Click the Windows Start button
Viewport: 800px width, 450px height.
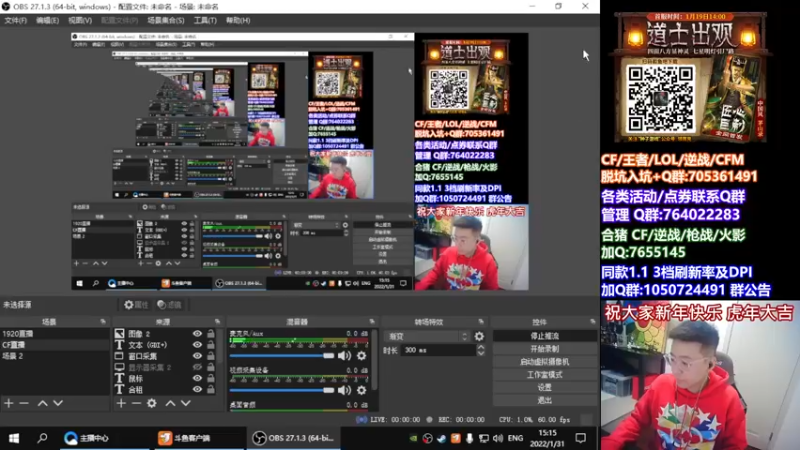14,438
